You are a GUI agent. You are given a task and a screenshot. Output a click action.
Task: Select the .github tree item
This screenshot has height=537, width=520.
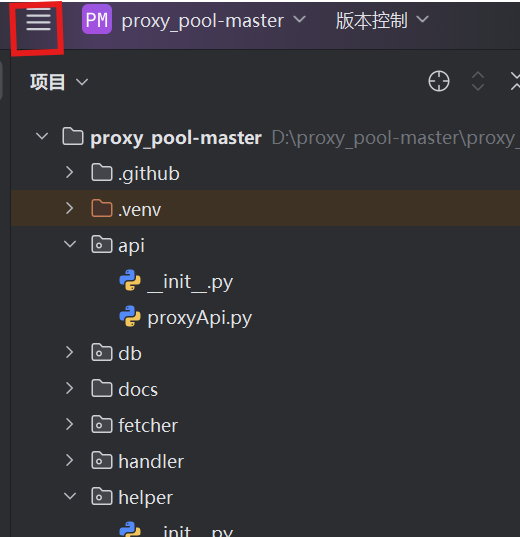click(x=149, y=174)
